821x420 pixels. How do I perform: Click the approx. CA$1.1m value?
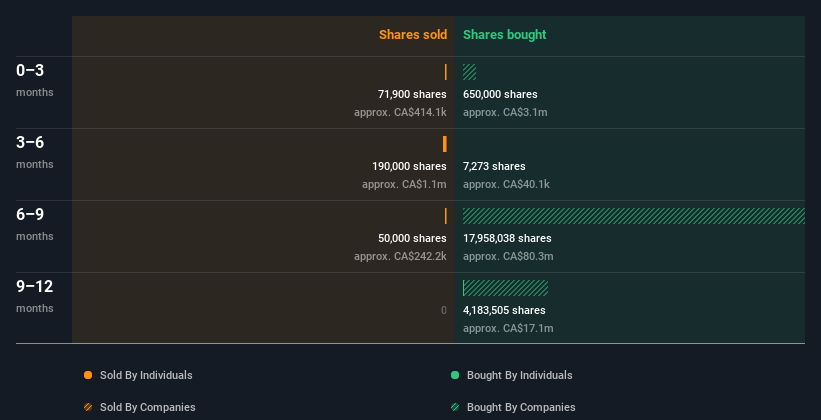point(404,184)
